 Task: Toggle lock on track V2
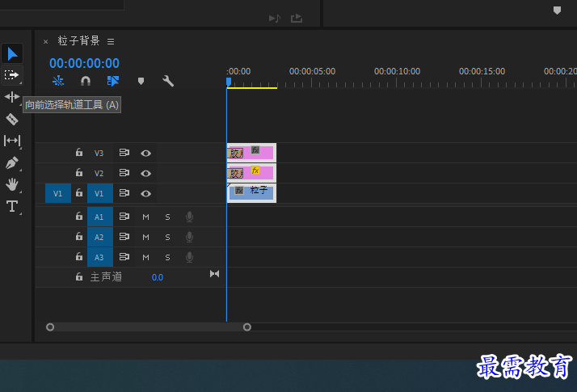click(78, 173)
